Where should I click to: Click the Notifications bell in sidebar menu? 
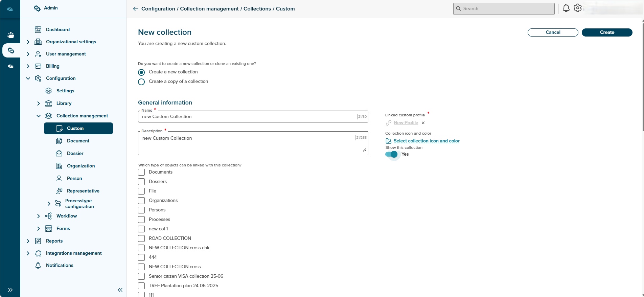(x=38, y=266)
